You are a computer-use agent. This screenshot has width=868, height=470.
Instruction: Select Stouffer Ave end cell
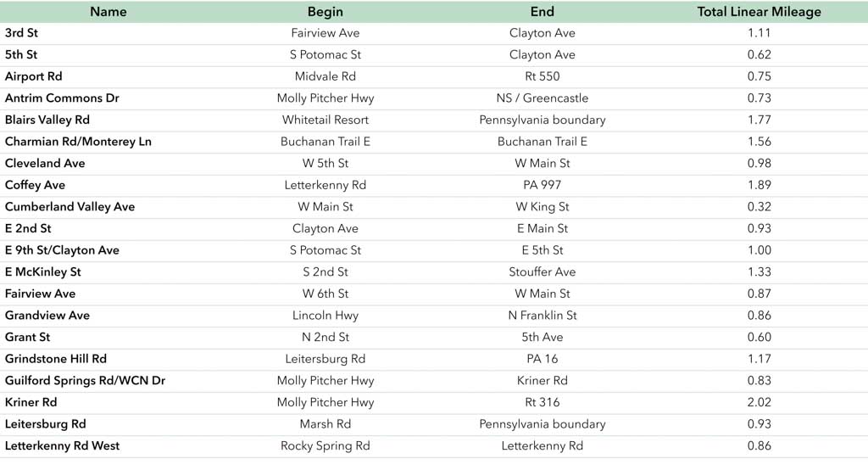(542, 272)
